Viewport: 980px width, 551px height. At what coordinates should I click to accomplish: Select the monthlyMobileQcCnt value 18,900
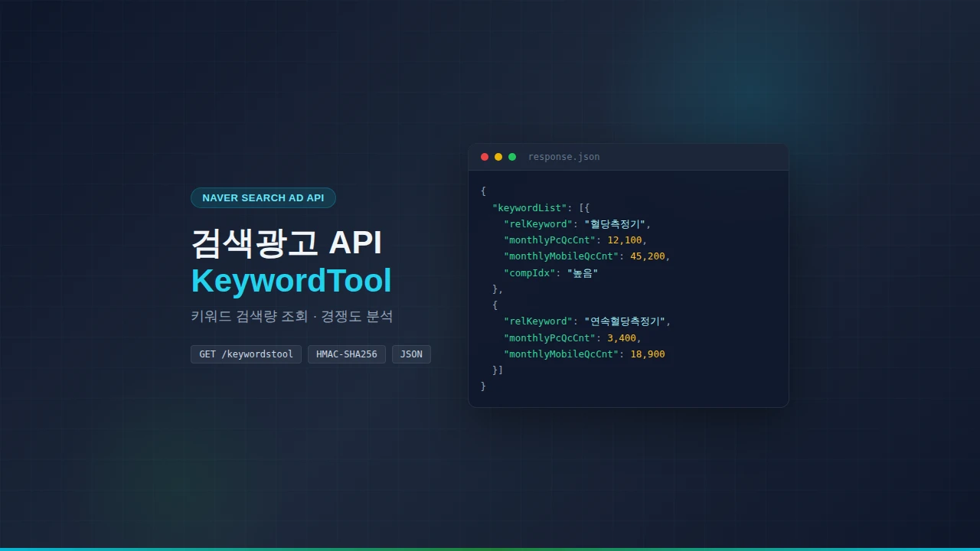point(646,354)
